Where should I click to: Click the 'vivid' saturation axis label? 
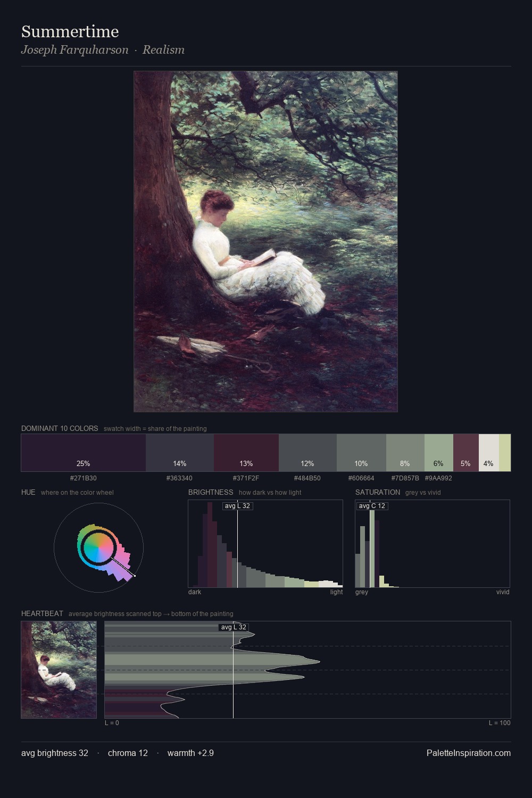(503, 592)
